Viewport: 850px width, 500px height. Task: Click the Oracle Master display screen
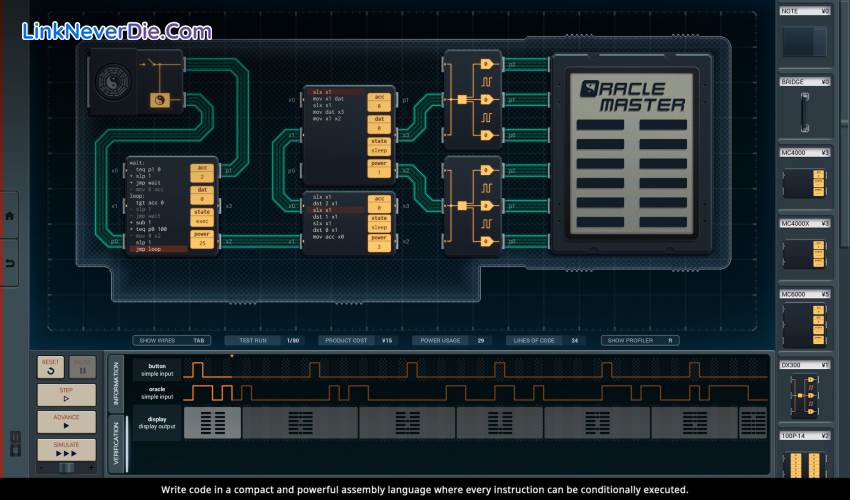tap(631, 154)
